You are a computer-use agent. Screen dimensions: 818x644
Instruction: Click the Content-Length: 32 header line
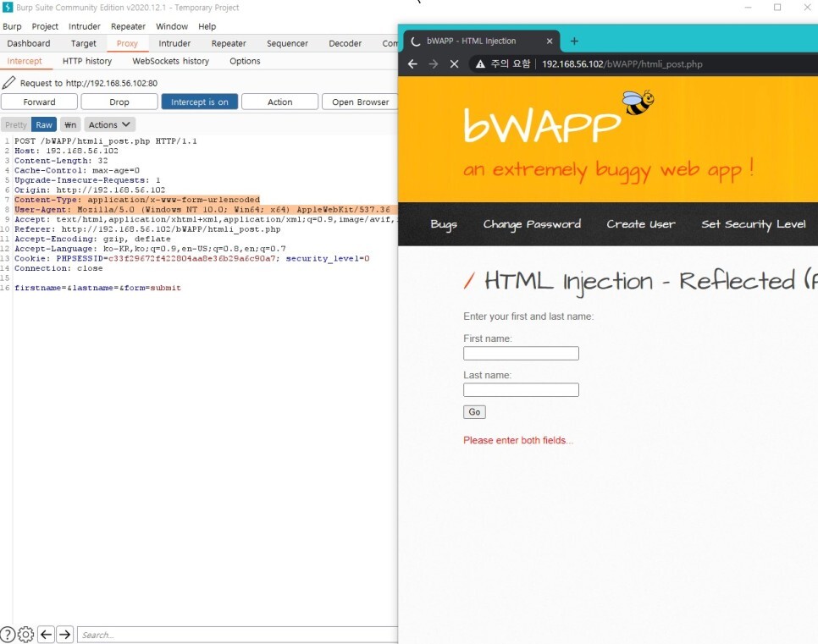pos(61,160)
